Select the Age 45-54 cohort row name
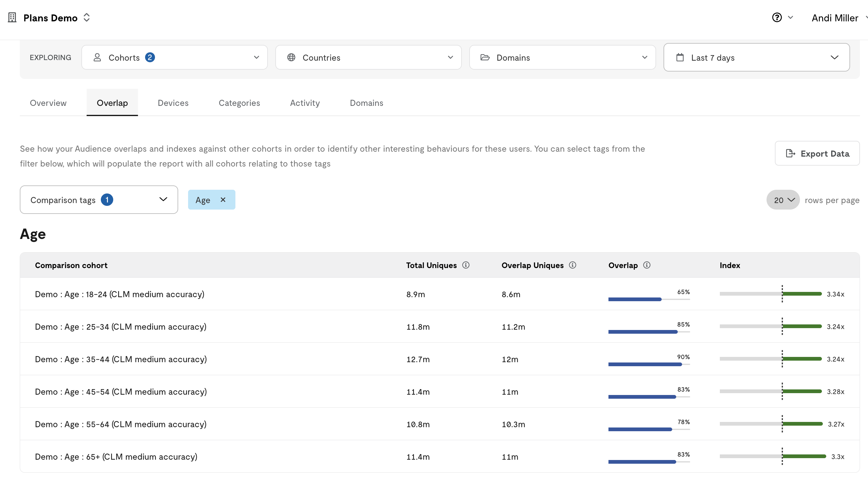This screenshot has height=486, width=868. tap(121, 392)
